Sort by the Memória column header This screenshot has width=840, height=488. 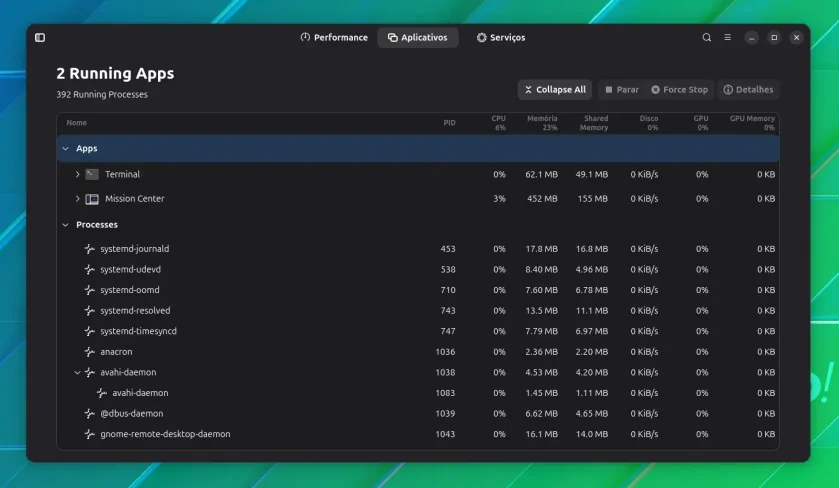point(542,123)
